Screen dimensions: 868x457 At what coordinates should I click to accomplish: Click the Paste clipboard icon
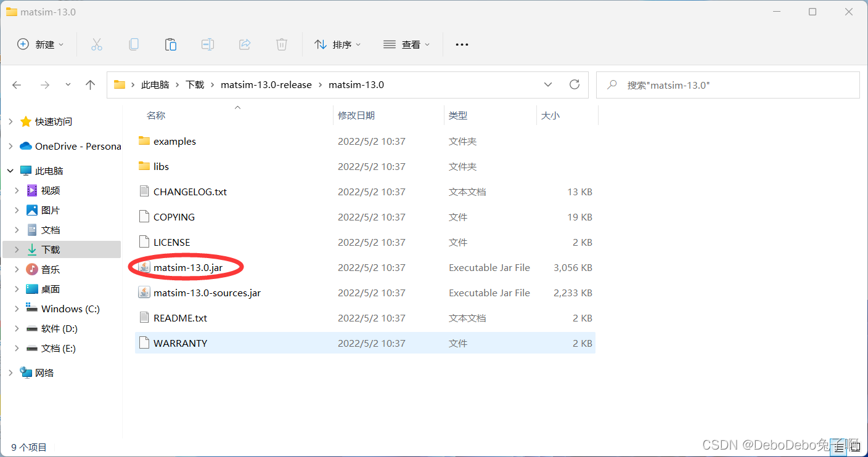[x=170, y=44]
